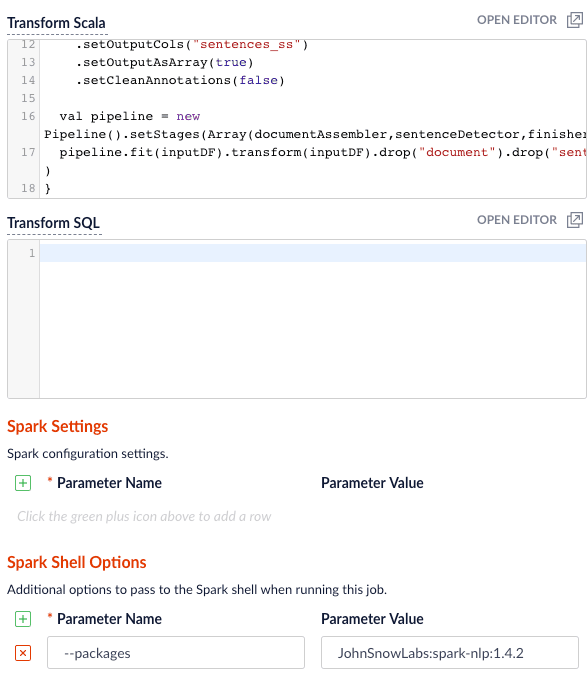Click line number 18 in Scala gutter
588x676 pixels.
pyautogui.click(x=28, y=188)
